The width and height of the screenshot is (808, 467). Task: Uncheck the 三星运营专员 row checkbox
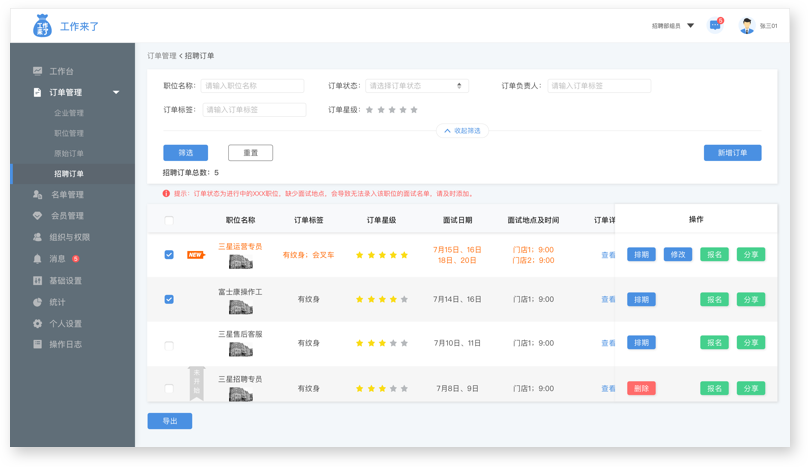(x=169, y=255)
